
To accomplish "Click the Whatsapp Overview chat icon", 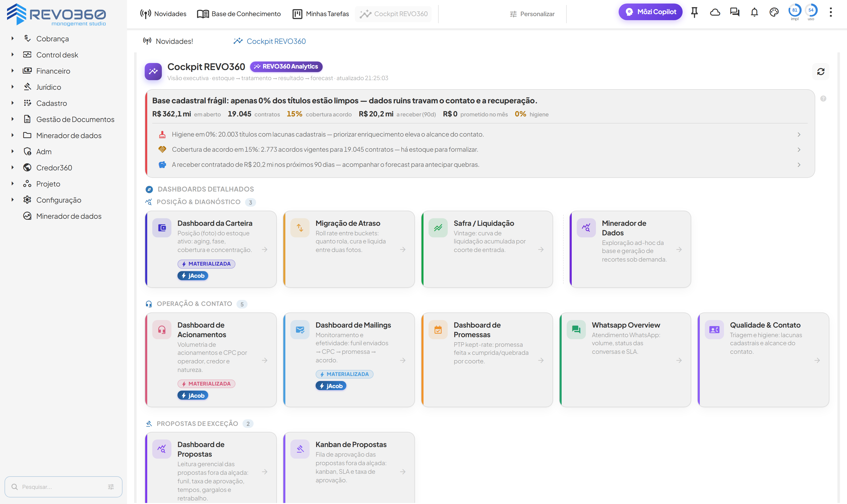I will tap(576, 329).
